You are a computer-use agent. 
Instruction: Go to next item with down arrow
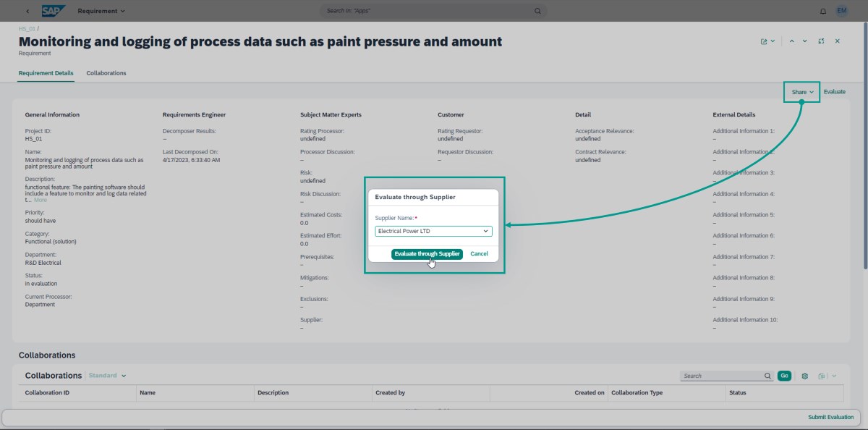click(x=805, y=41)
